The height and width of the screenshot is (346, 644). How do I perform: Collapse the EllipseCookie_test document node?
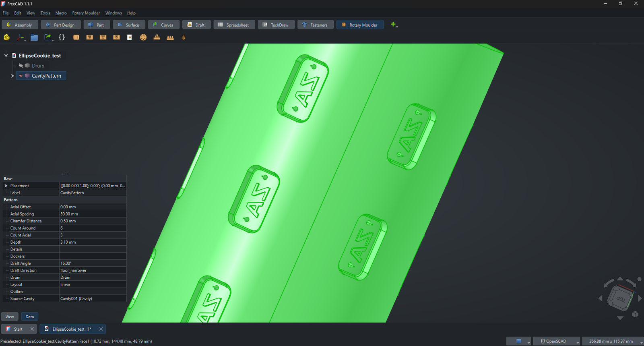click(x=6, y=56)
